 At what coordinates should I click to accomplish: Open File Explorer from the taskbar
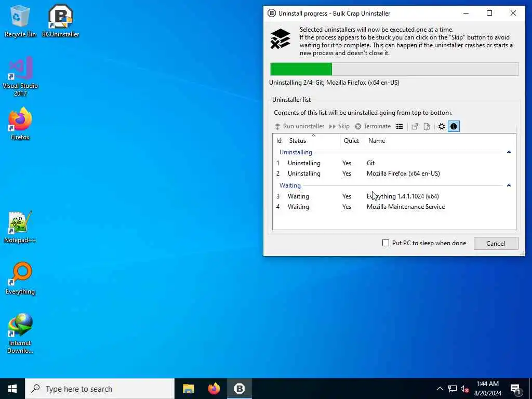188,389
